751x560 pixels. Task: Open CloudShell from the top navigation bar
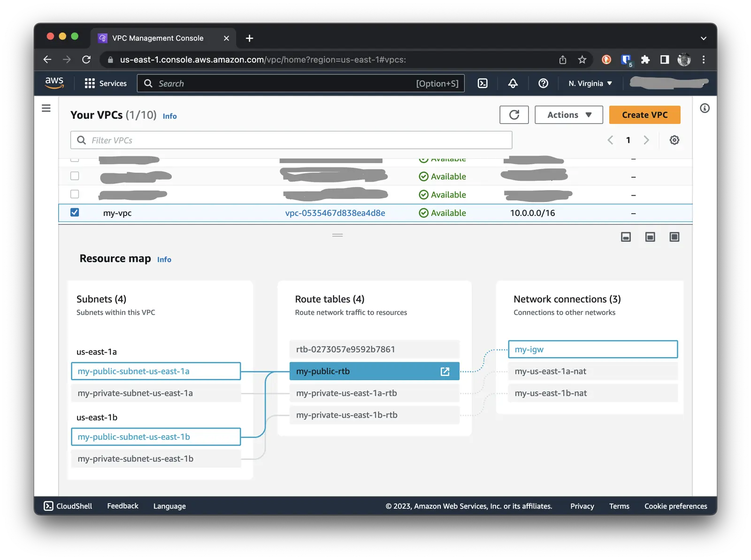click(483, 83)
